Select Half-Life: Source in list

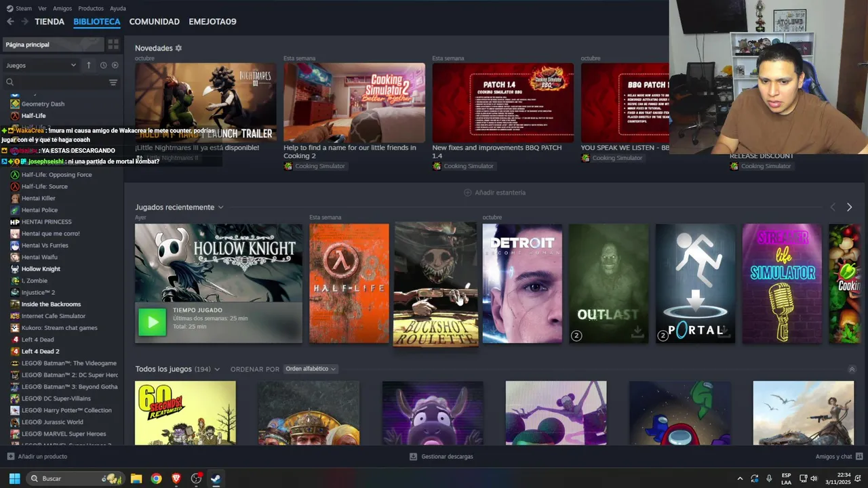(x=44, y=186)
